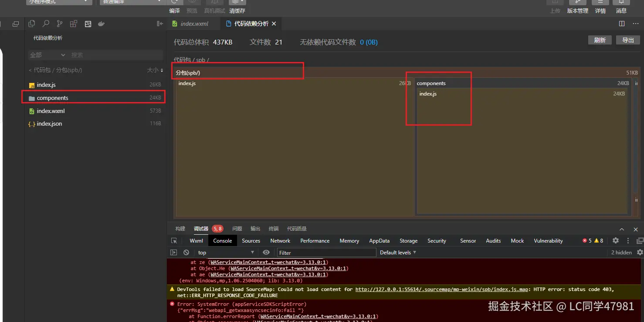The width and height of the screenshot is (644, 322).
Task: Collapse the debugger panel with up chevron
Action: [622, 229]
